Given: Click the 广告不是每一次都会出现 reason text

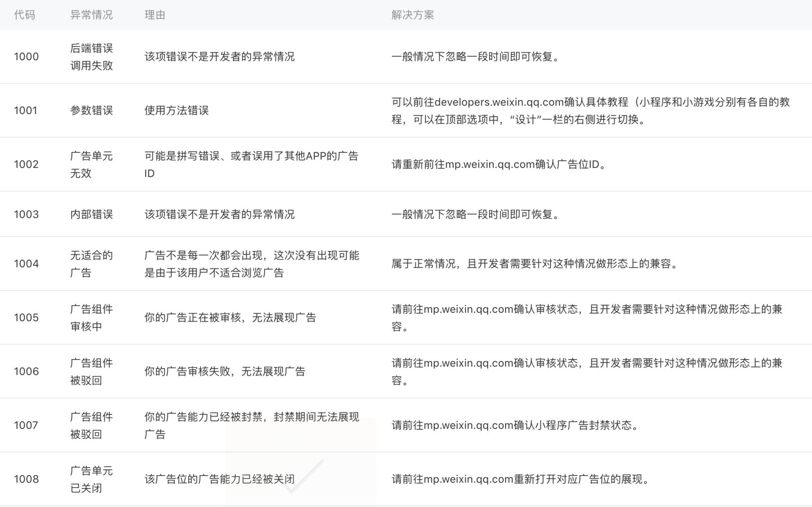Looking at the screenshot, I should click(252, 263).
